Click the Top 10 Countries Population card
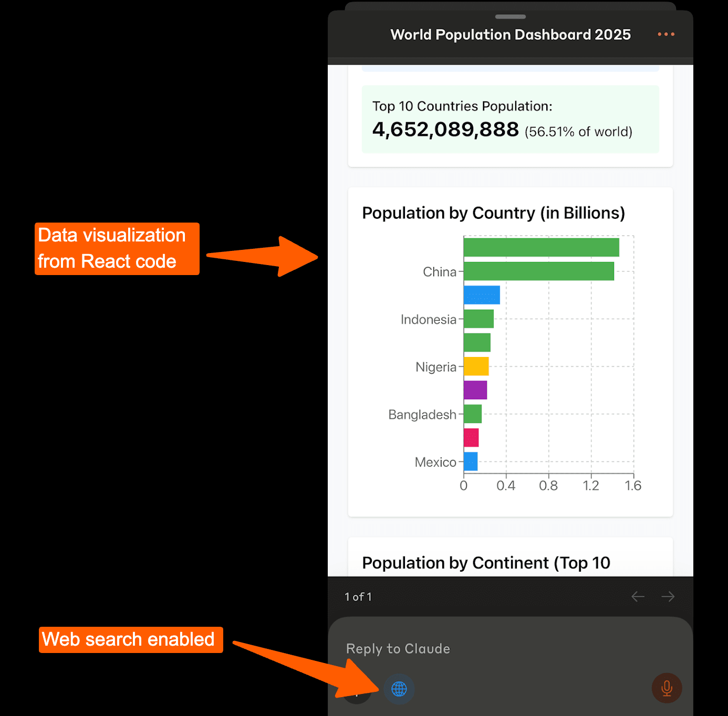 point(510,120)
